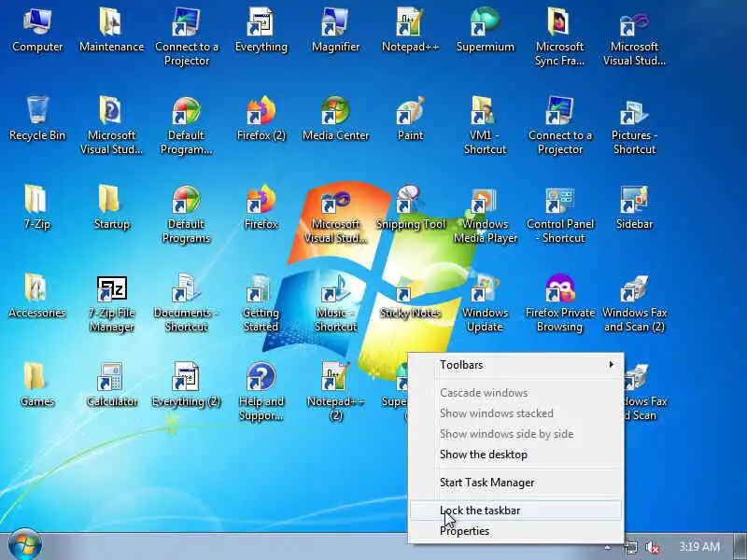
Task: Expand the Toolbars submenu
Action: (516, 365)
